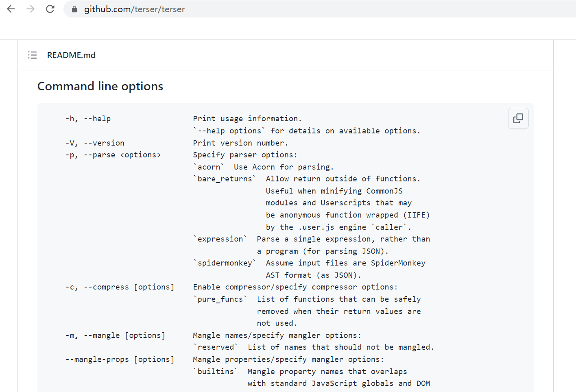
Task: Copy the command line options code block
Action: pos(518,118)
